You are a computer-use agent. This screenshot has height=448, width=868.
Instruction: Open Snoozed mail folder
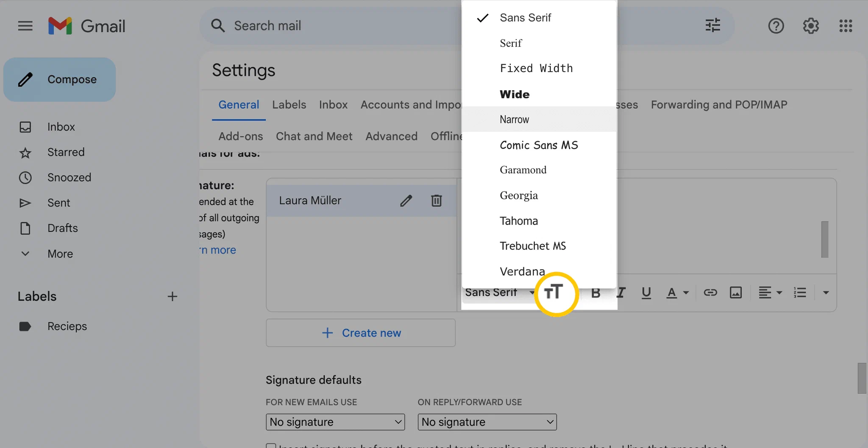coord(69,178)
